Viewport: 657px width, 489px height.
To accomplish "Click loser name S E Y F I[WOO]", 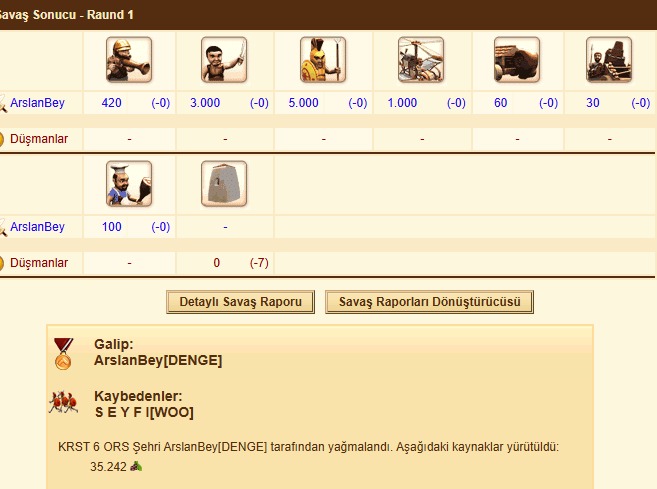I will tap(144, 412).
